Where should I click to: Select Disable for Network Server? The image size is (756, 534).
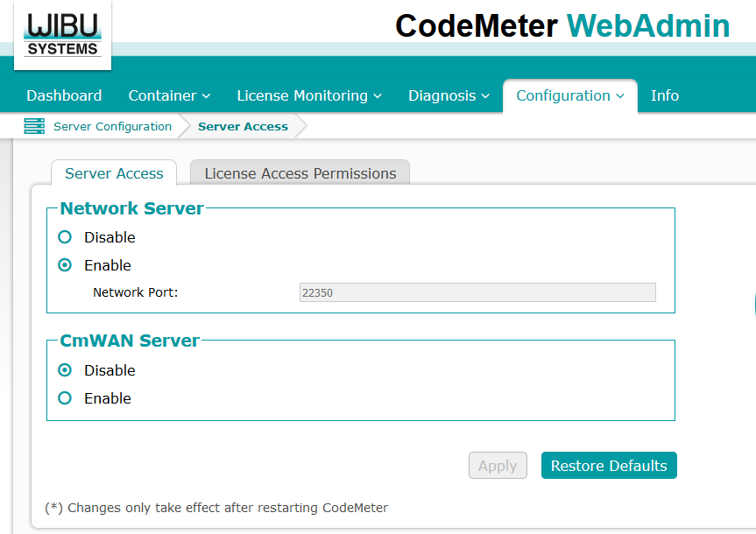(65, 237)
